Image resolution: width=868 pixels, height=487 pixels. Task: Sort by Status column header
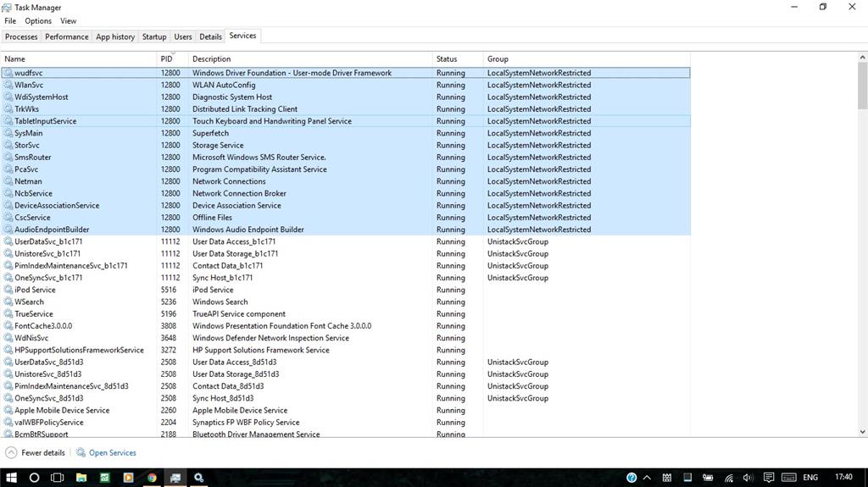(457, 58)
